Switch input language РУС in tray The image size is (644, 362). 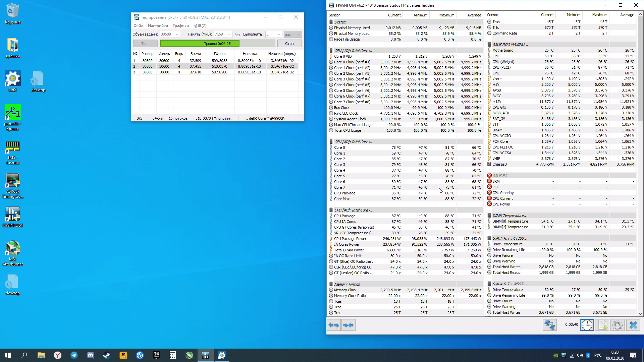(598, 355)
